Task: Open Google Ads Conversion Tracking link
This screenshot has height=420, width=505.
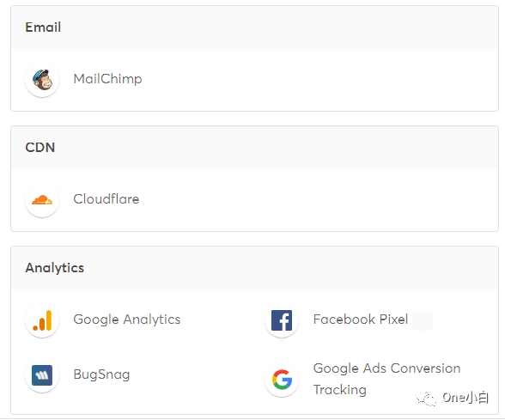Action: coord(386,379)
